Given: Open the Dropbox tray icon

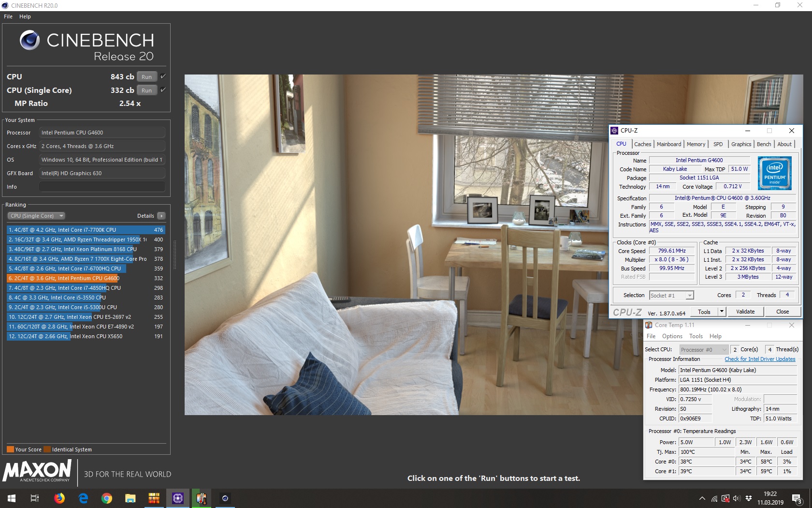Looking at the screenshot, I should click(x=749, y=499).
